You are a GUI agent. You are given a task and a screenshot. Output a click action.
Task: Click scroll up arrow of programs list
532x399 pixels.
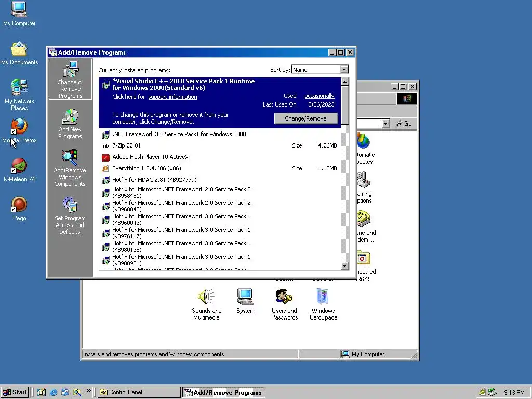(345, 82)
